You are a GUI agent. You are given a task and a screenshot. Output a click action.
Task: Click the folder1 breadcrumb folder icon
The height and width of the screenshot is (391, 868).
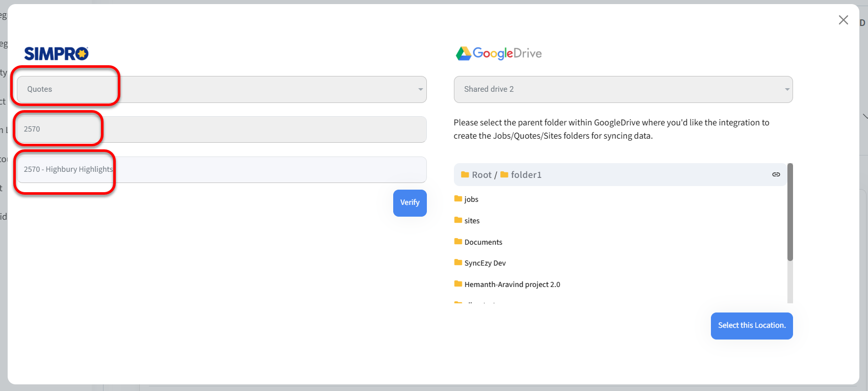[x=504, y=174]
